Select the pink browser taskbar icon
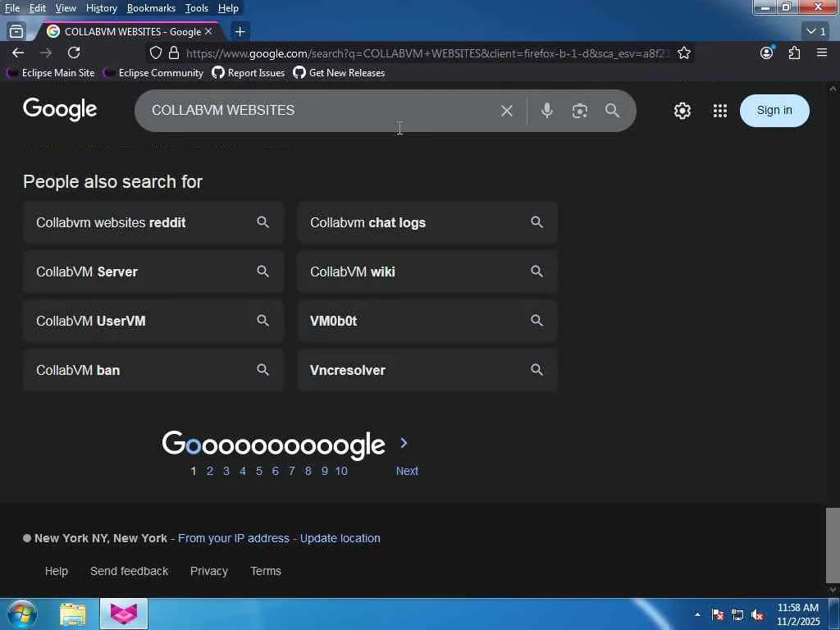Screen dimensions: 840x630 click(x=124, y=614)
